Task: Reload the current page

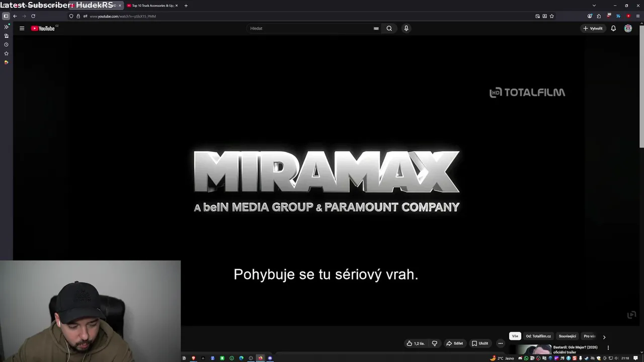Action: pos(33,16)
